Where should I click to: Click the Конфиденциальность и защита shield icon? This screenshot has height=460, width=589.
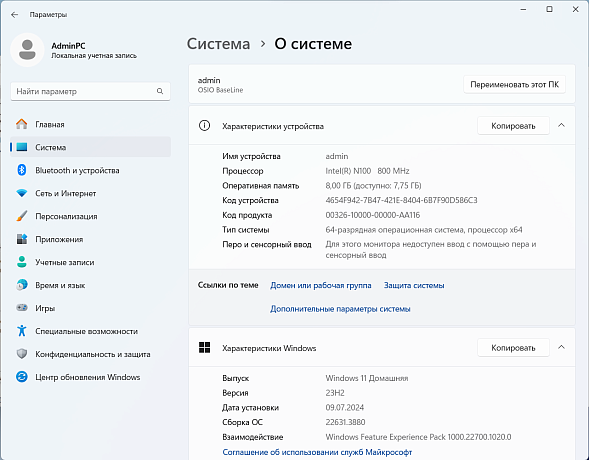tap(22, 354)
